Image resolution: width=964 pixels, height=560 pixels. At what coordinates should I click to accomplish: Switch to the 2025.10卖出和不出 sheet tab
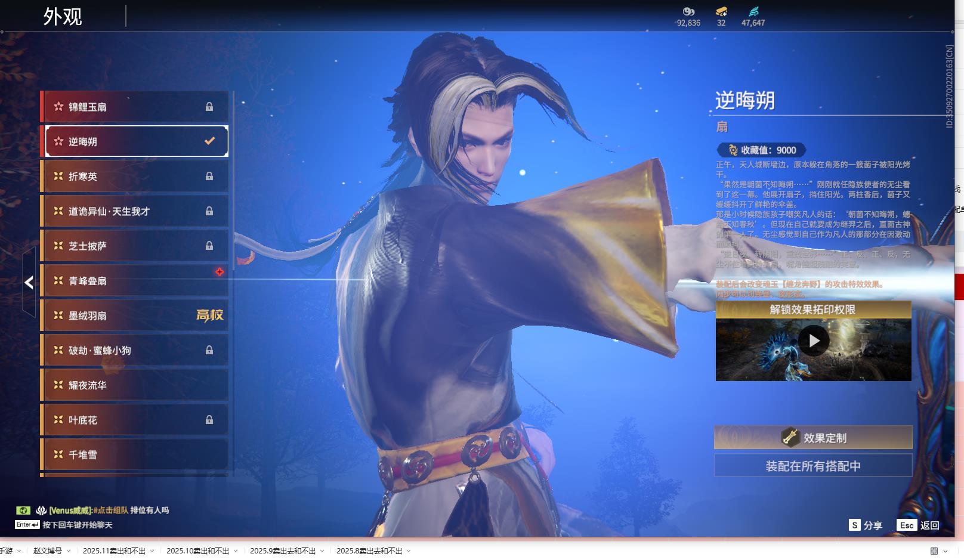click(198, 551)
